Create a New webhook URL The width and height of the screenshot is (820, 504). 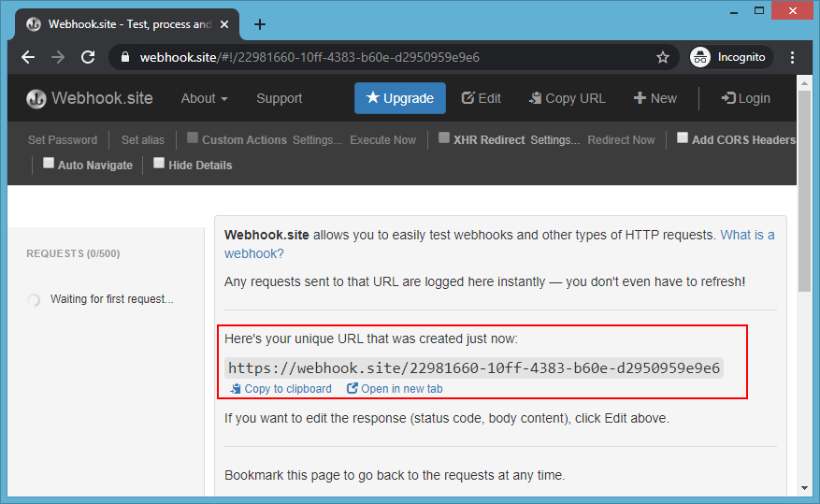[x=655, y=98]
